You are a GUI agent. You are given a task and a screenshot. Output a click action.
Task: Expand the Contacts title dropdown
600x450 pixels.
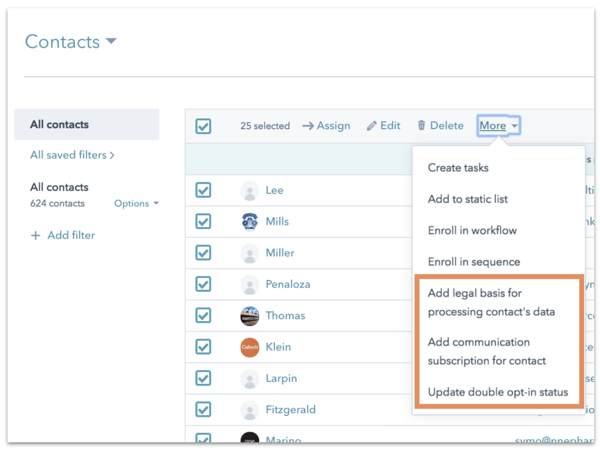111,42
